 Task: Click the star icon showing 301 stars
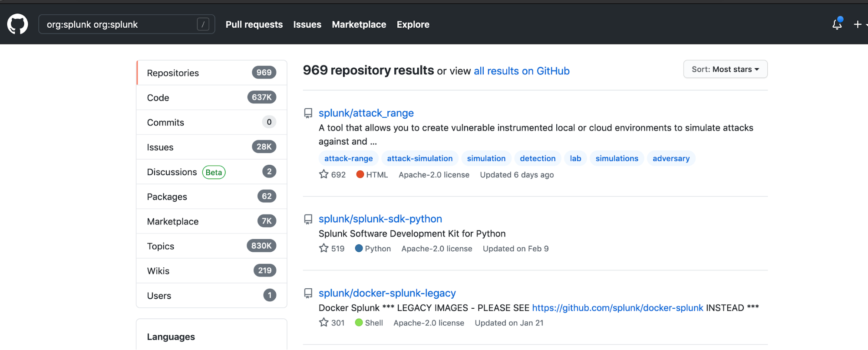pos(324,323)
